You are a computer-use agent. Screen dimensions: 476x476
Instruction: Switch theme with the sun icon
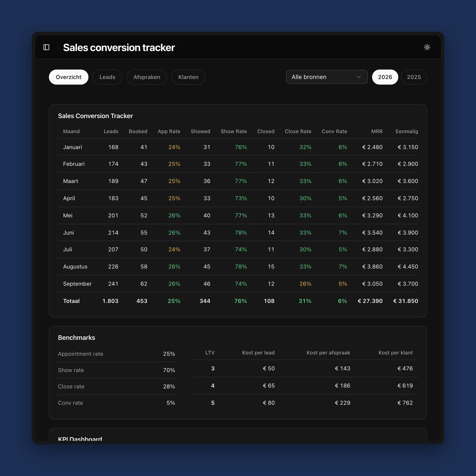pos(427,47)
